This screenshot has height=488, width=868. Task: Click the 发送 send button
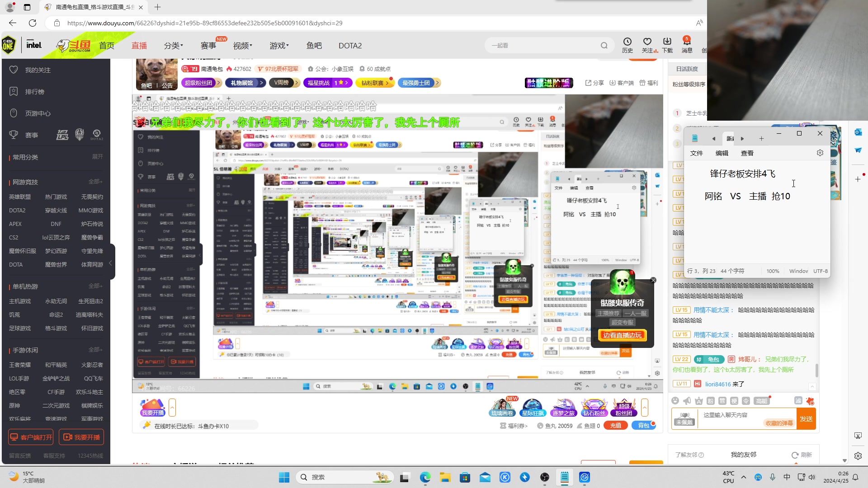tap(807, 418)
